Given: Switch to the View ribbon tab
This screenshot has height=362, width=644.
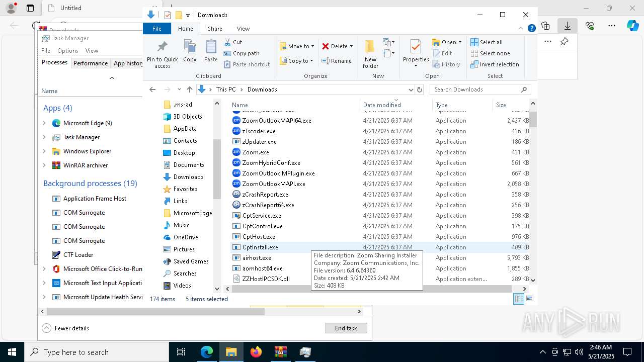Looking at the screenshot, I should pos(243,29).
